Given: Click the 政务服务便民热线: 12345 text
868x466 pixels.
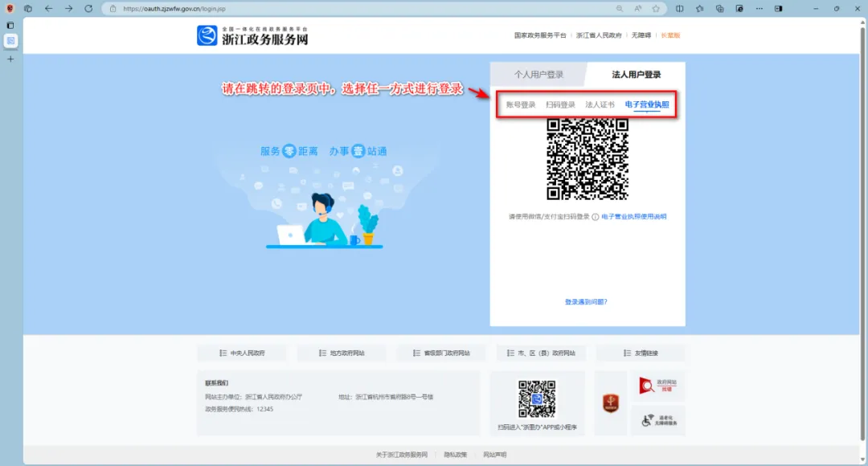Looking at the screenshot, I should 240,410.
